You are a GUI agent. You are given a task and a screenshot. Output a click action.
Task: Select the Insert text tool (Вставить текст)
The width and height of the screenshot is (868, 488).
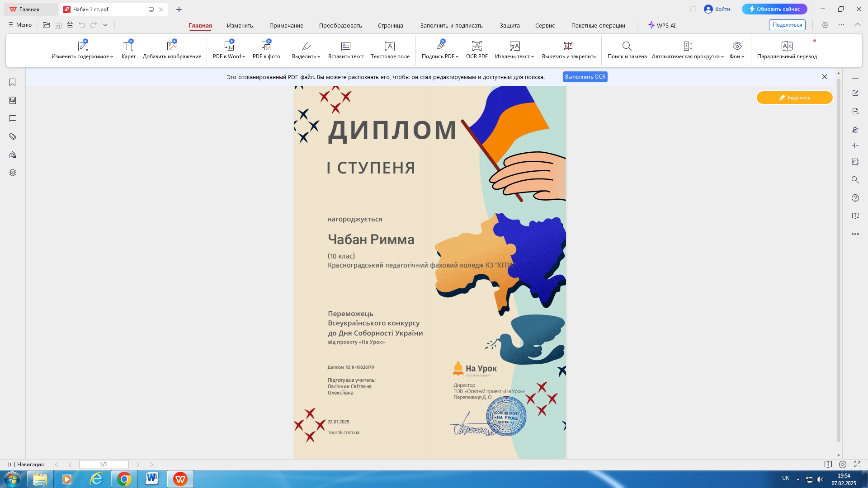coord(345,46)
